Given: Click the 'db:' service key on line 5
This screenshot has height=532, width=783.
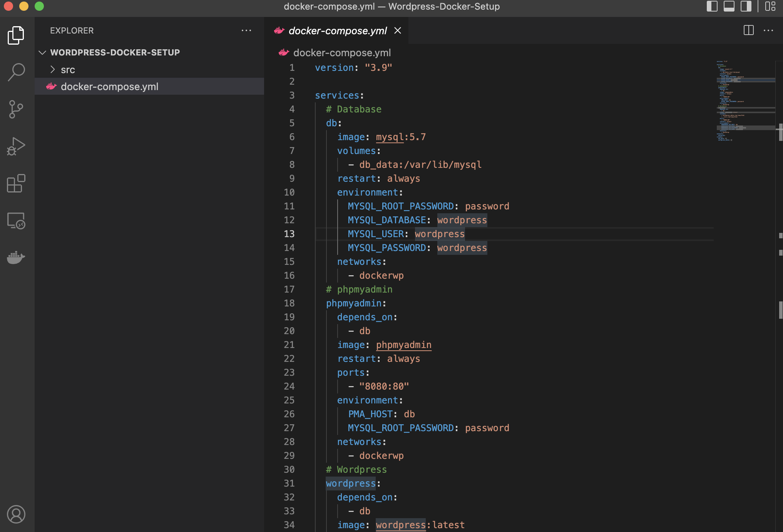Looking at the screenshot, I should [x=334, y=123].
